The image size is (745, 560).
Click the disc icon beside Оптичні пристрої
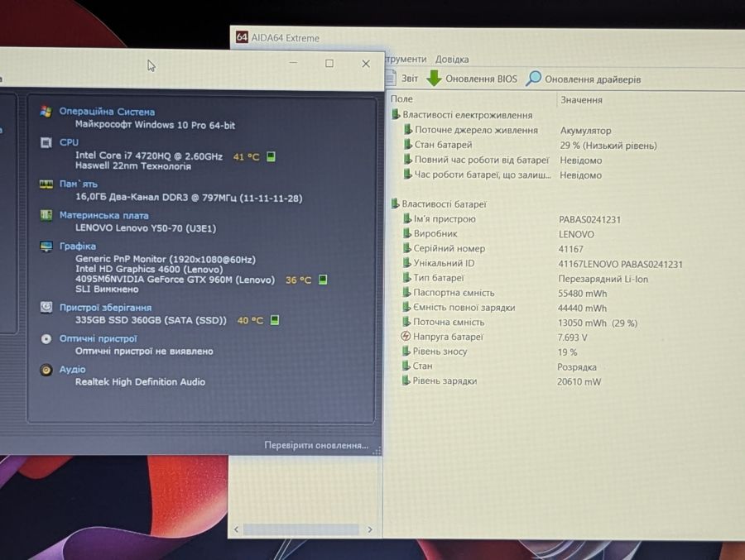click(46, 338)
